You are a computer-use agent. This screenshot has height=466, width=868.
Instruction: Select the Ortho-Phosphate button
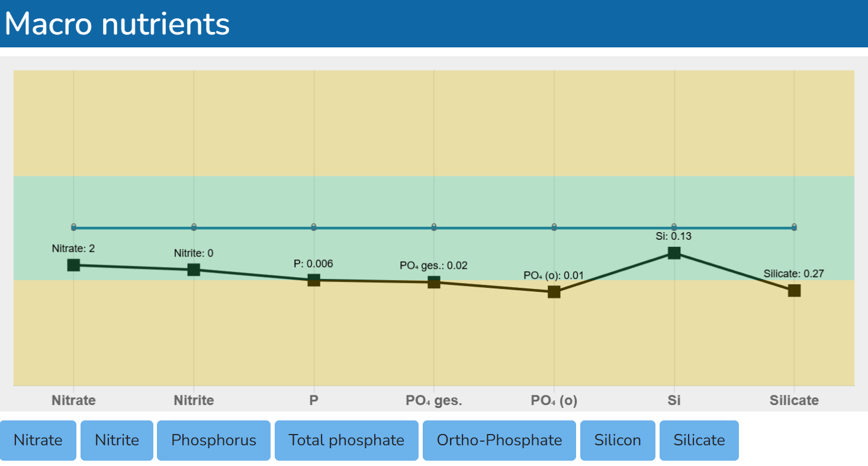click(499, 440)
